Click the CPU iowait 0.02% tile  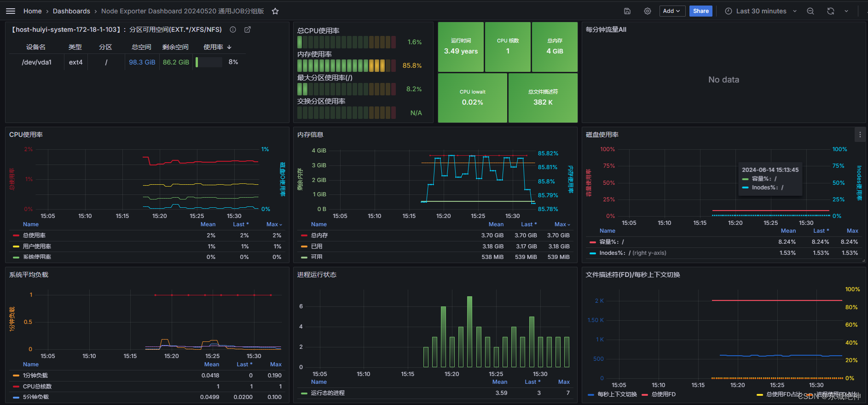tap(473, 98)
